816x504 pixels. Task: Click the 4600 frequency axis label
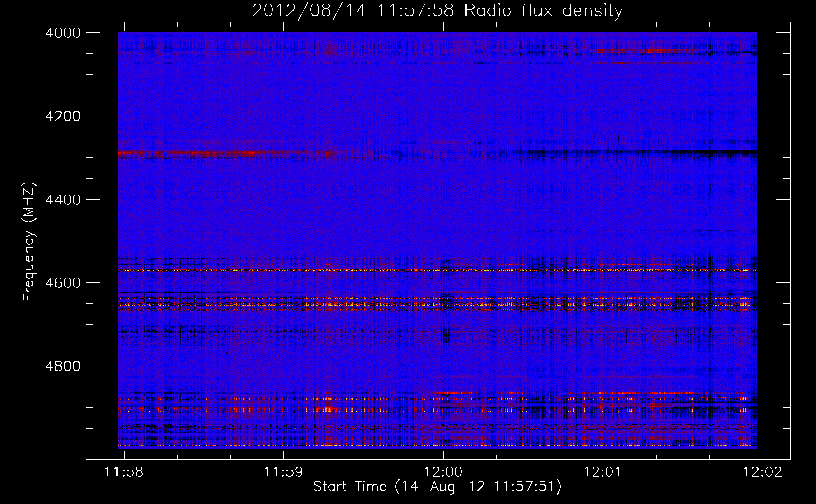pyautogui.click(x=63, y=283)
